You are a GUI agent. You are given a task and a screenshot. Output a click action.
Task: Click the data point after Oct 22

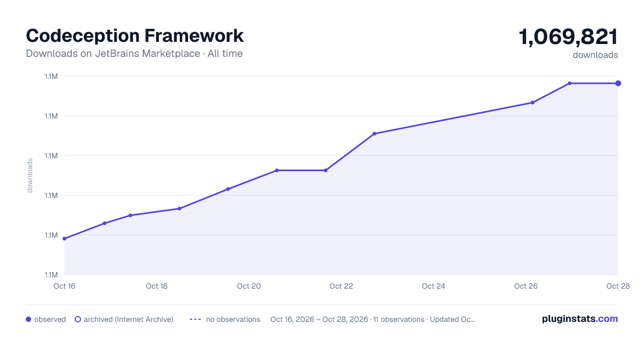[374, 134]
